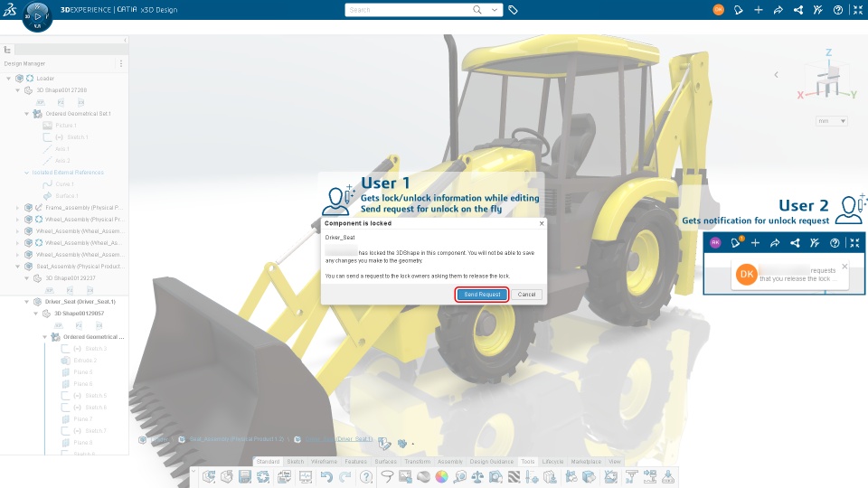868x488 pixels.
Task: Click the monitor display icon in the action bar
Action: coord(306,476)
